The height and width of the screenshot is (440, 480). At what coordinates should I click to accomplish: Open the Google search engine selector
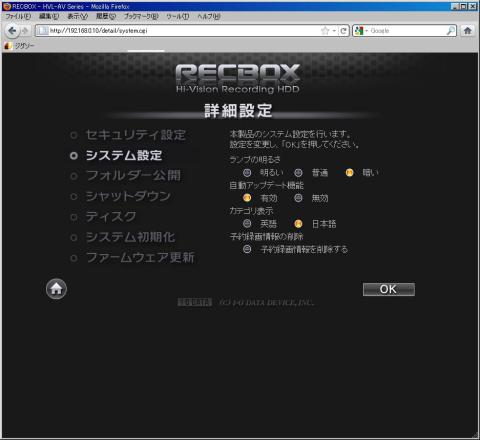click(361, 31)
